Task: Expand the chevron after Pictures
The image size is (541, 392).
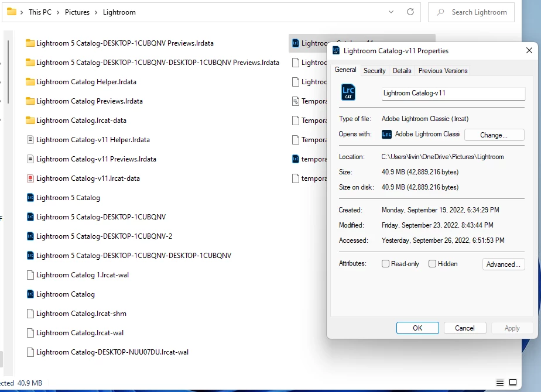Action: coord(96,12)
